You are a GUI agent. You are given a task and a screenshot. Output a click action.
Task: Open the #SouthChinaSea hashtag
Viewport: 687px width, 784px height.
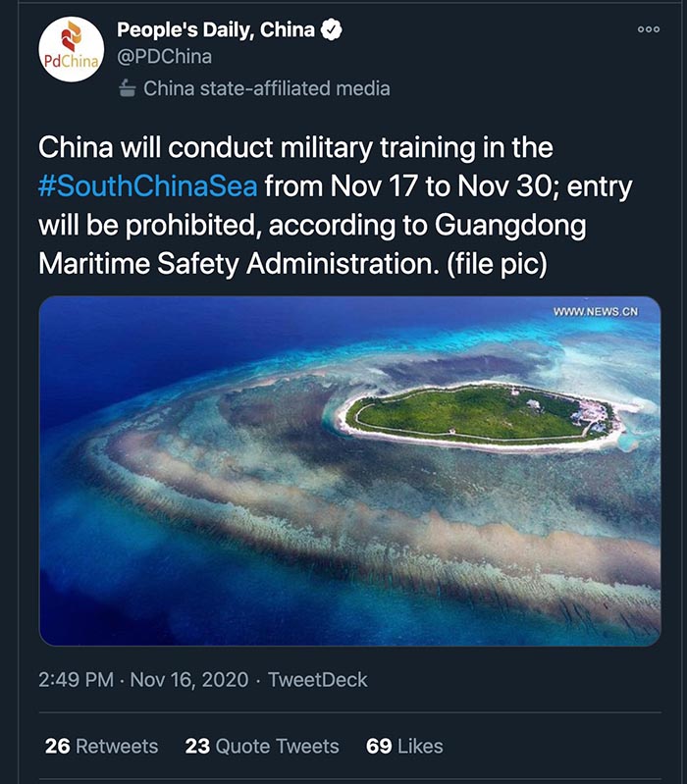[148, 185]
